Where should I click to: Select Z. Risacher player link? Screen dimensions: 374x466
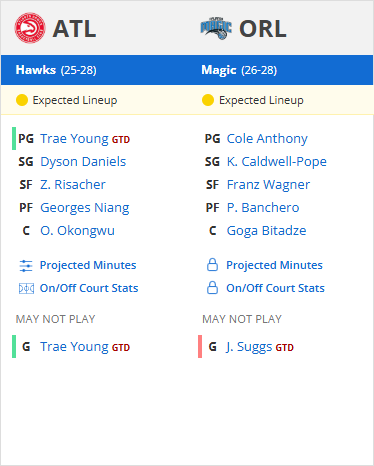tap(73, 184)
